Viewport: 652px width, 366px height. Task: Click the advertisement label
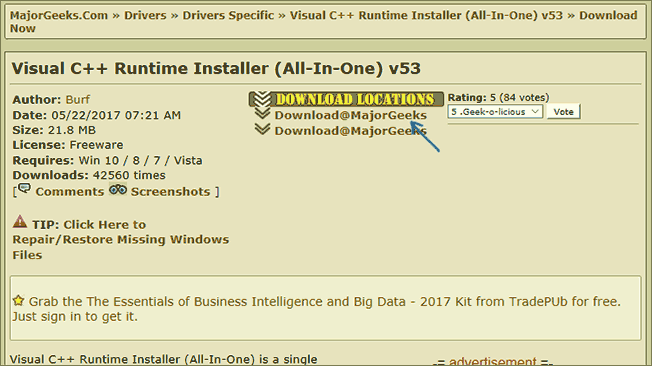click(493, 361)
